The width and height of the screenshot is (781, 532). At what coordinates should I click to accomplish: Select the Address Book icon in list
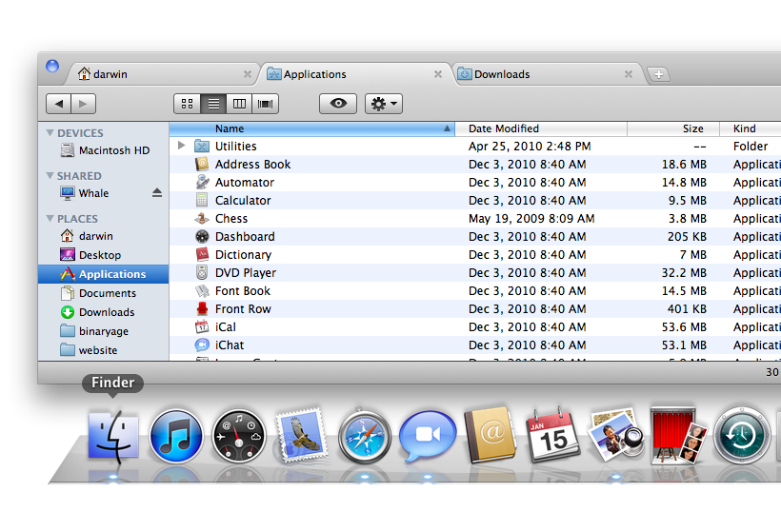pyautogui.click(x=202, y=164)
